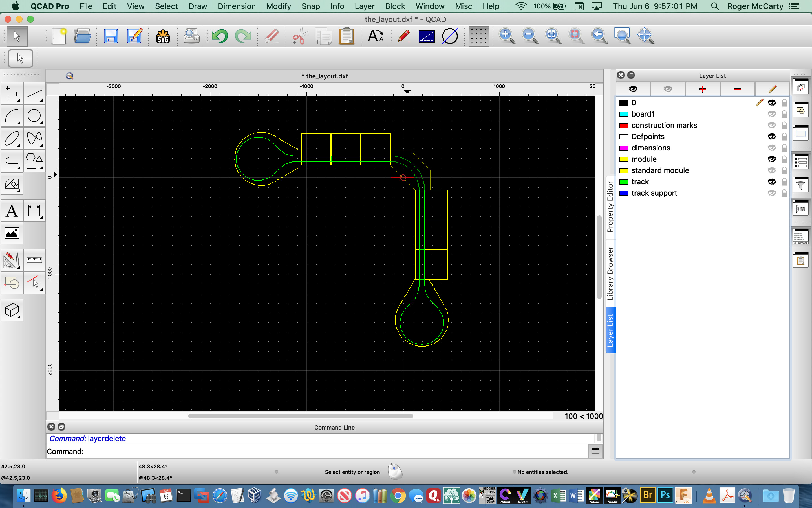Click the red construction marks color swatch

[x=623, y=126]
